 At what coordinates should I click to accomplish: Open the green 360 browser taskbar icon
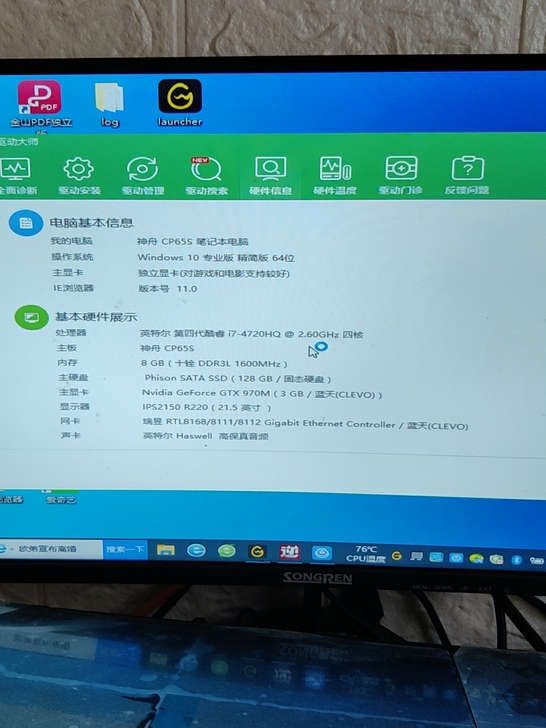(227, 551)
